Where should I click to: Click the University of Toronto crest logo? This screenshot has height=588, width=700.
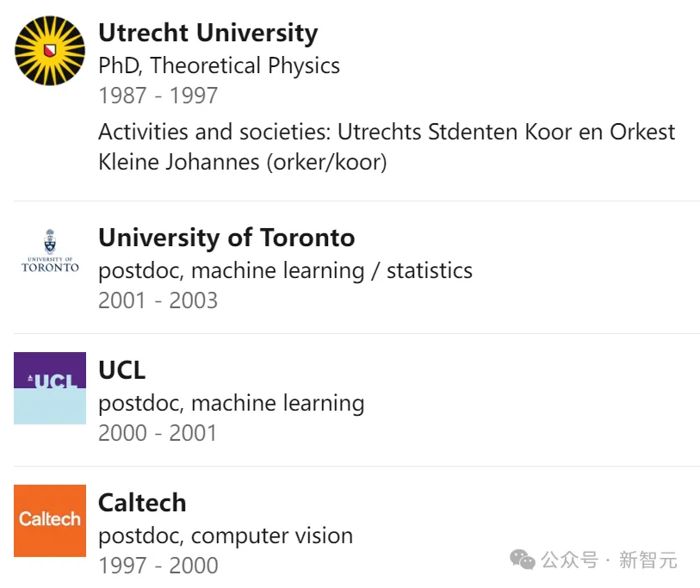click(50, 251)
